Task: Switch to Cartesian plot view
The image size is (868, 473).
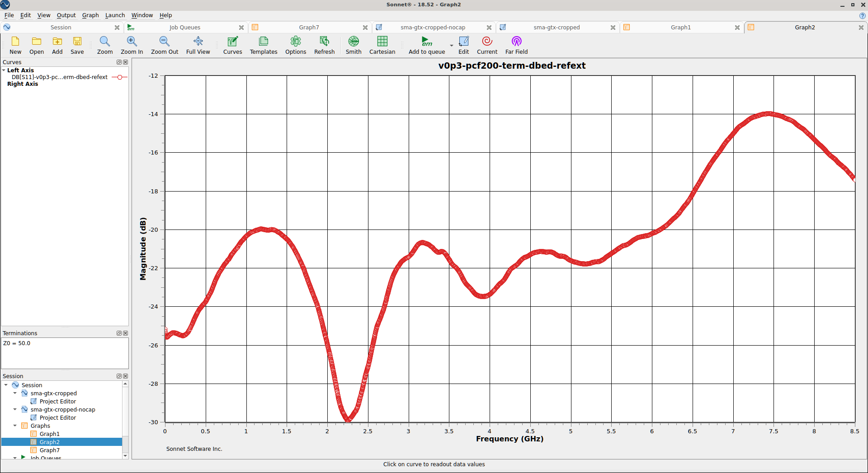Action: tap(382, 45)
